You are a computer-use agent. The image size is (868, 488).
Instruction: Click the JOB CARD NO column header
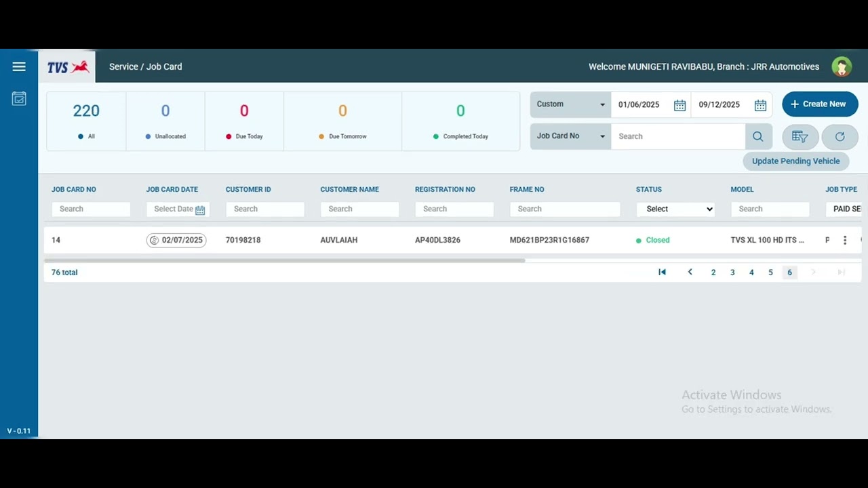coord(74,190)
